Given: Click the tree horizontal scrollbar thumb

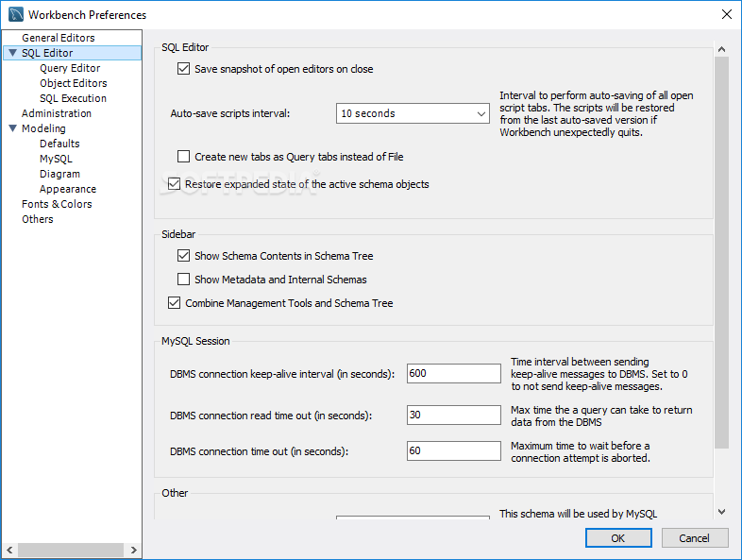Looking at the screenshot, I should pos(71,550).
